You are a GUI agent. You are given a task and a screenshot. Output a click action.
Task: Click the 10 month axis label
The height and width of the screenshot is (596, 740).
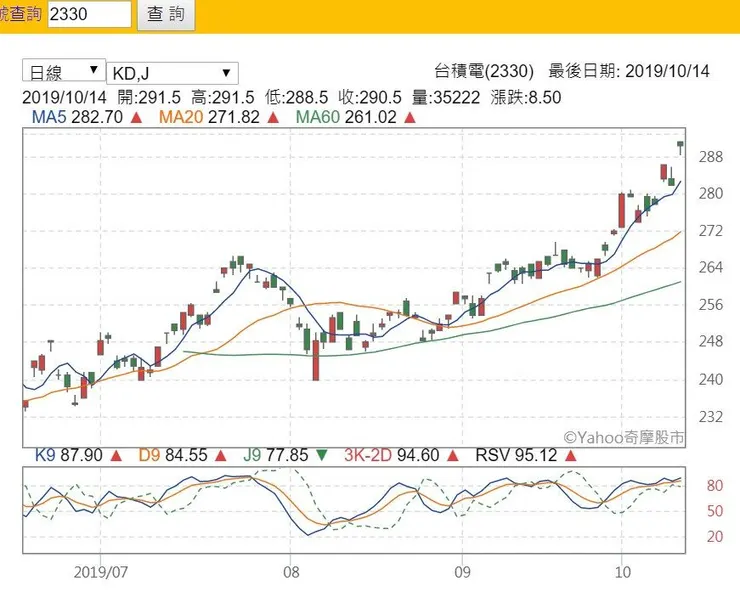[x=623, y=572]
